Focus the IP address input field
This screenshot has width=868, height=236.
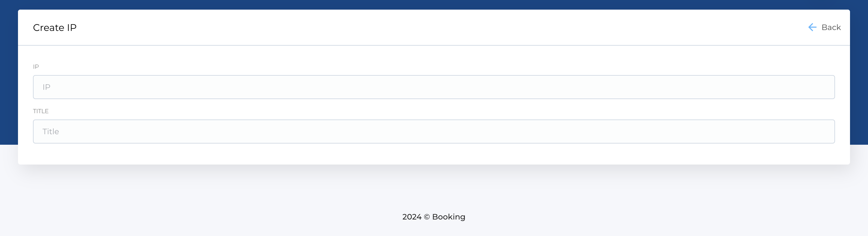click(x=434, y=87)
